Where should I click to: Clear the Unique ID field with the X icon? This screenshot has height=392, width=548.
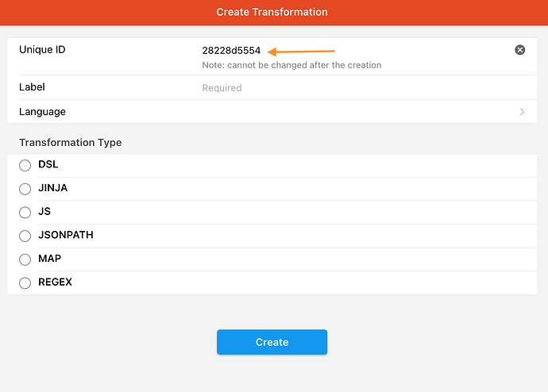click(x=520, y=50)
